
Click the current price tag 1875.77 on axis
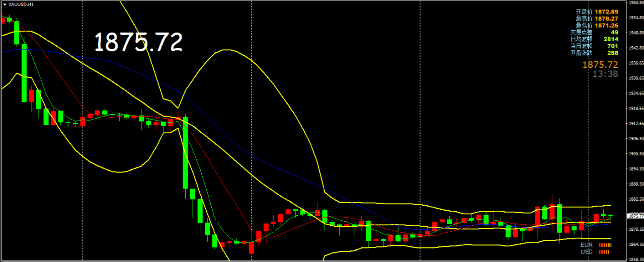635,216
